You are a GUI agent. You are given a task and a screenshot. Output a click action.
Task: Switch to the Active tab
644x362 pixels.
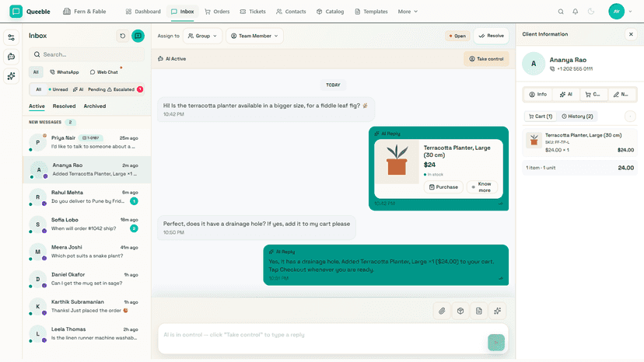(37, 106)
